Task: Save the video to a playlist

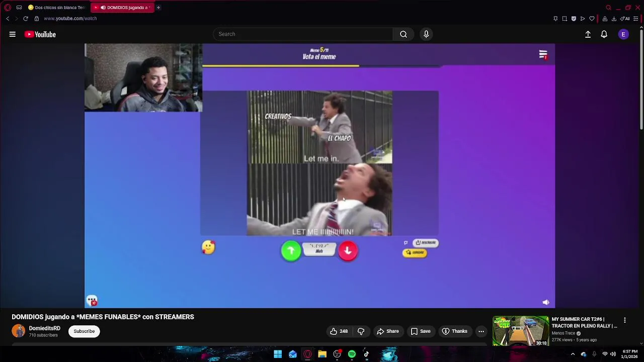Action: (421, 331)
